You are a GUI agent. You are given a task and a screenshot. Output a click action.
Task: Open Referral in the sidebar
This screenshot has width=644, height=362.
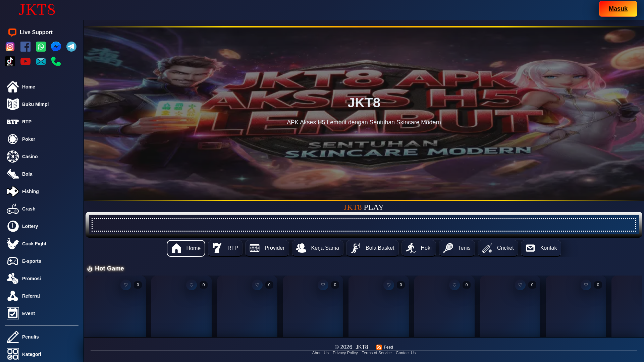(x=42, y=296)
